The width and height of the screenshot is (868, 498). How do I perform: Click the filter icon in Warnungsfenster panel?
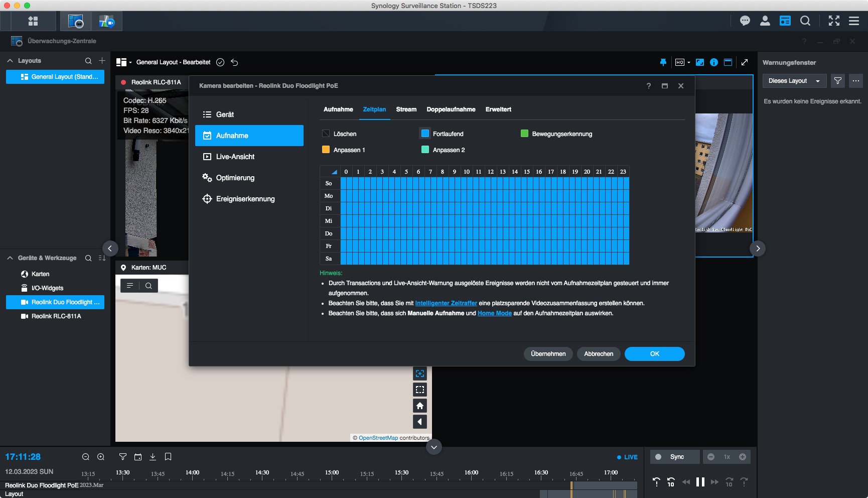point(837,81)
